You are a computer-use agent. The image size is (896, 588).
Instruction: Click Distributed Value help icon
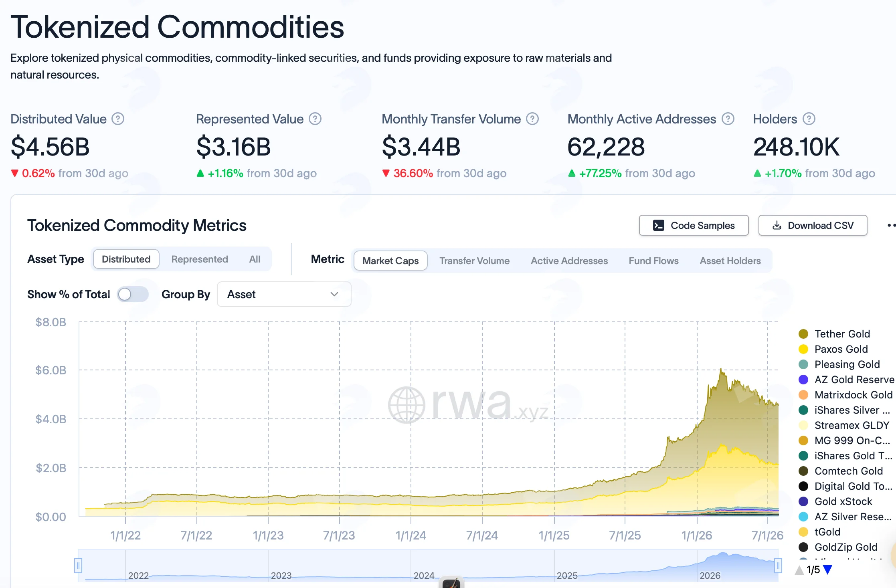tap(118, 119)
